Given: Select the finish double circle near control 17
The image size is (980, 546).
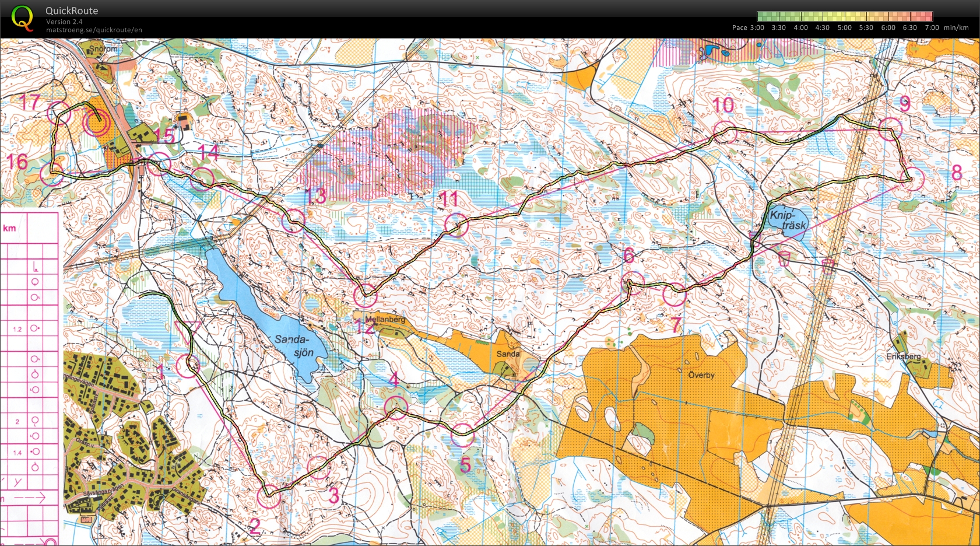Looking at the screenshot, I should [97, 123].
